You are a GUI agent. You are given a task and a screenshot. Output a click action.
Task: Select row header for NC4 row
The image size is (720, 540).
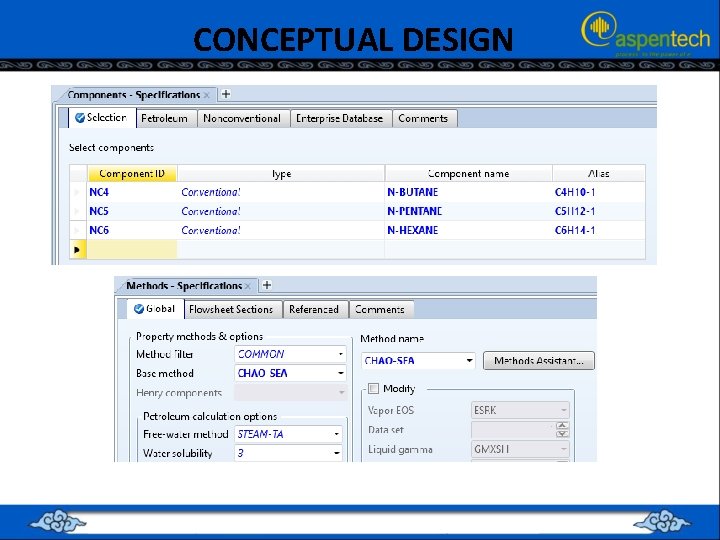78,192
